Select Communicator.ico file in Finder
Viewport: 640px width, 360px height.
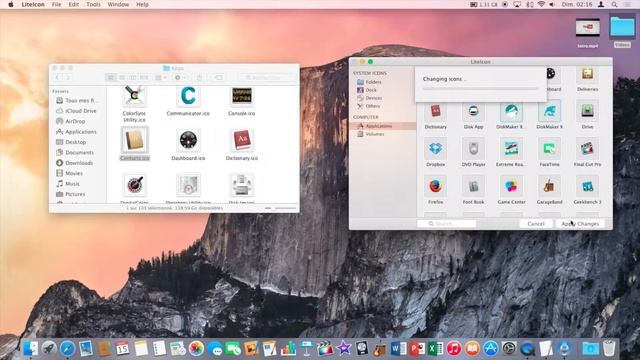tap(188, 96)
